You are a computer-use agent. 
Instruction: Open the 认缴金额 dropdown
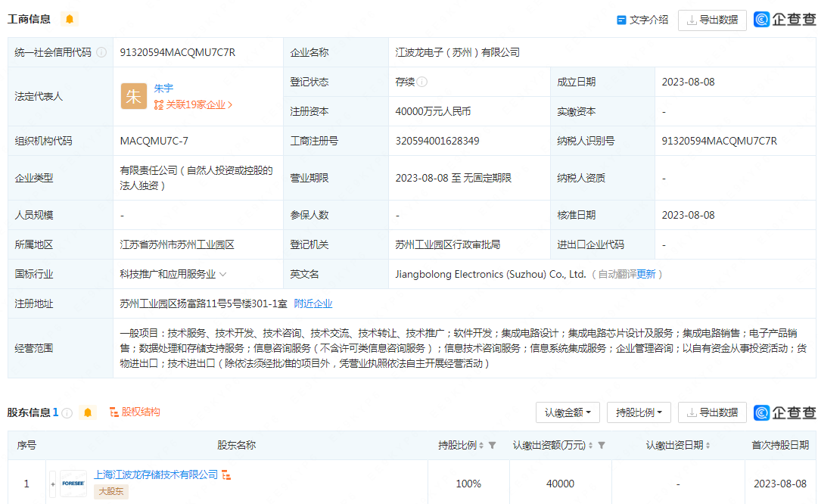pyautogui.click(x=568, y=412)
